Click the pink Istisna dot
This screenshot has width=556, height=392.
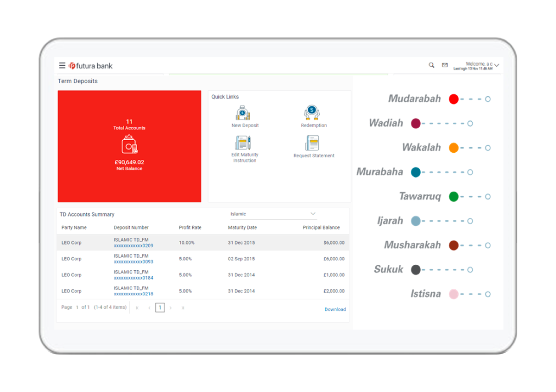pos(454,294)
